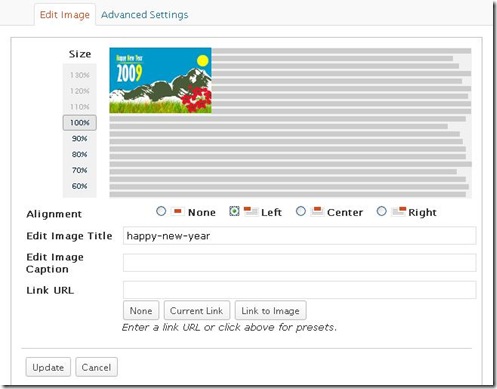Save changes with the Update button
The width and height of the screenshot is (497, 389).
[48, 367]
